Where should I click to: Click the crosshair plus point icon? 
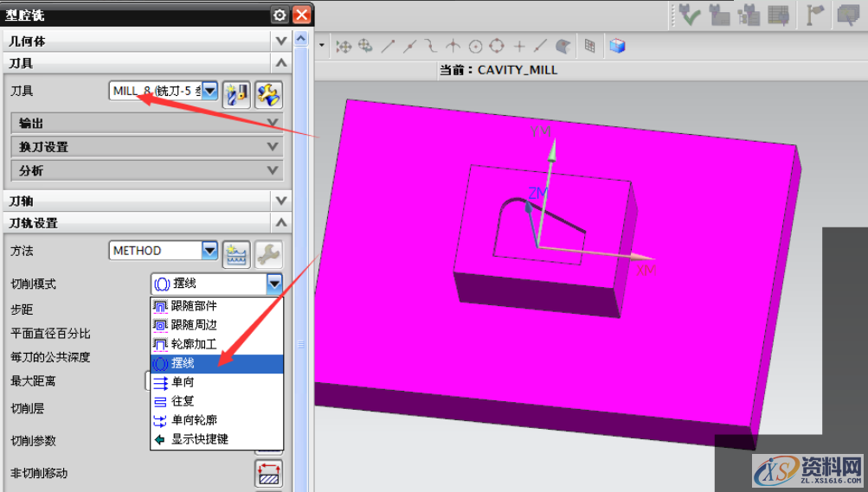tap(519, 47)
